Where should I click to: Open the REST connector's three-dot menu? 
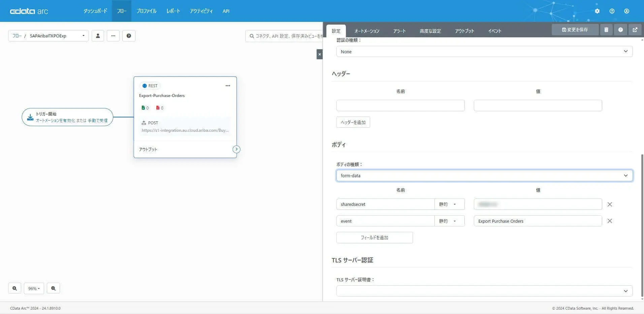pyautogui.click(x=228, y=86)
